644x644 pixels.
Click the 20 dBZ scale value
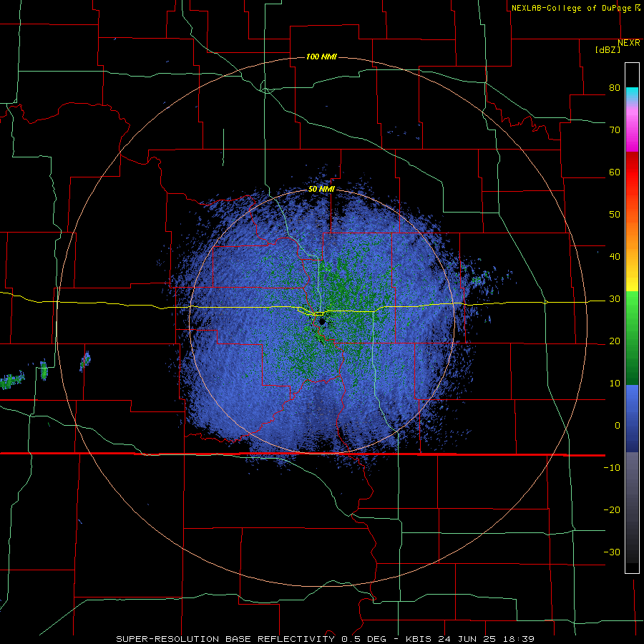615,341
